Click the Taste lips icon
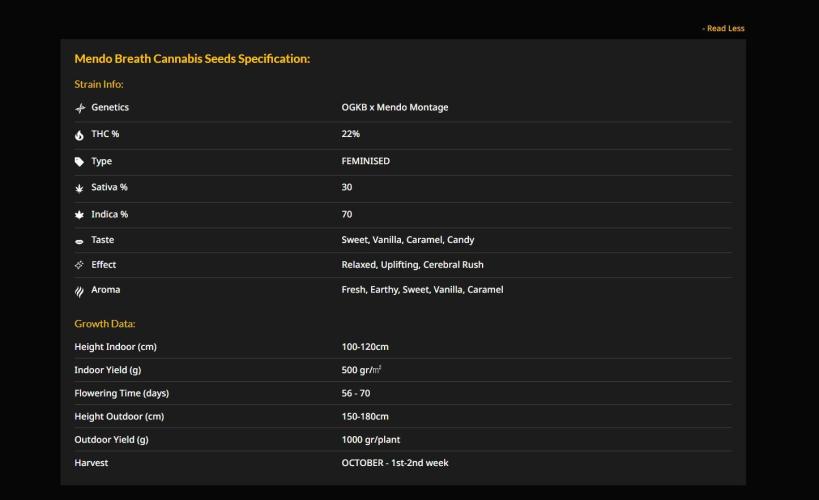Viewport: 819px width, 500px height. point(80,241)
